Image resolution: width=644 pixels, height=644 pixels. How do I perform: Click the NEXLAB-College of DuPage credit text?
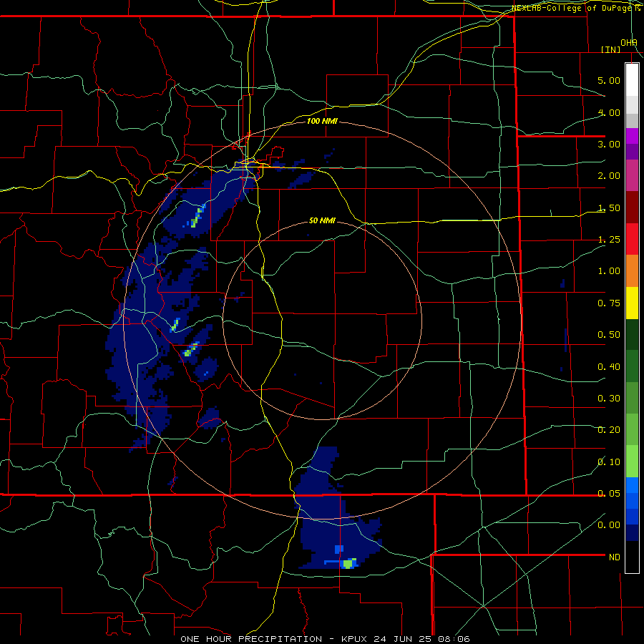point(577,8)
